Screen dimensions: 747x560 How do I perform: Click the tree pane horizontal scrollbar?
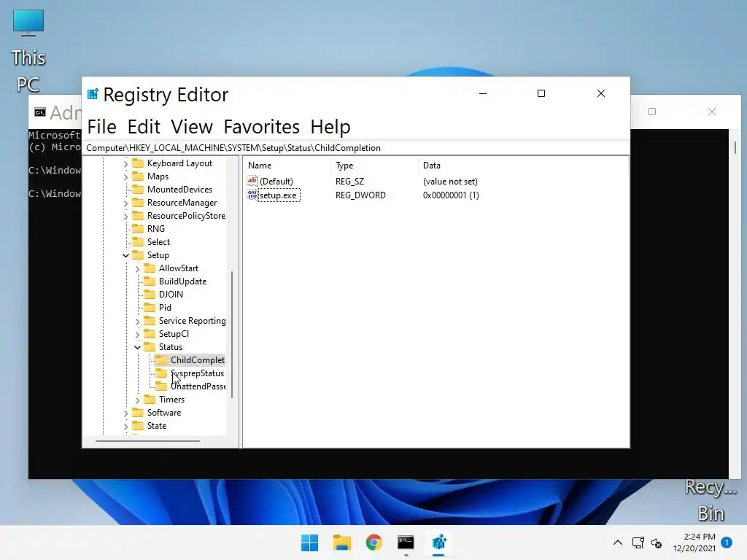tap(147, 441)
